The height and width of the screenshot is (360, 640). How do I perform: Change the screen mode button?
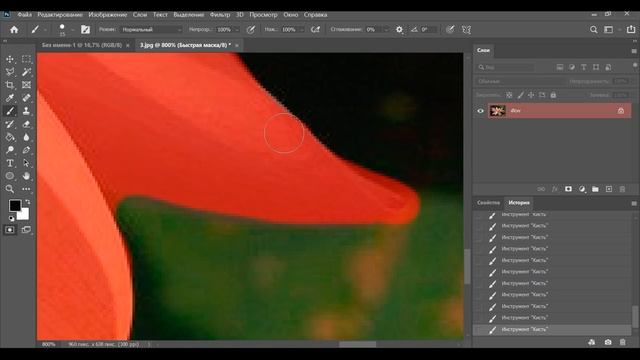point(26,230)
